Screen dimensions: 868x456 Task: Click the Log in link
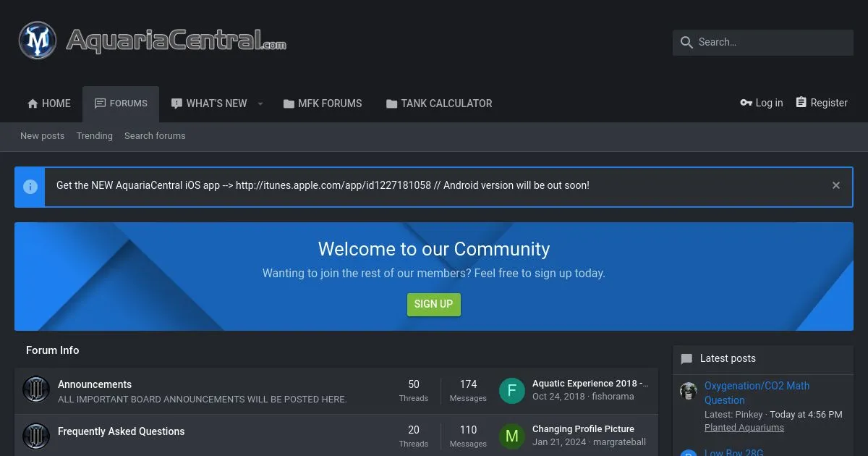coord(761,103)
